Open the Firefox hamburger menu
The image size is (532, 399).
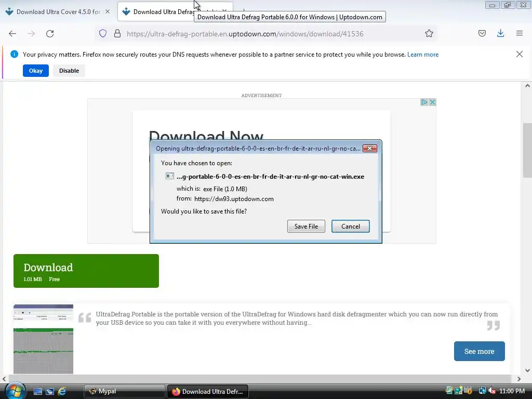pos(520,33)
